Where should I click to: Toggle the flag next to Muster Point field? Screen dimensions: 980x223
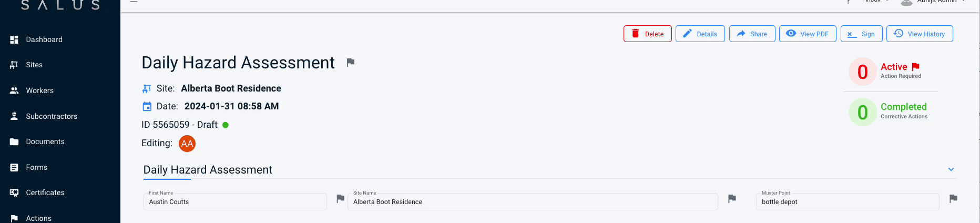click(953, 198)
